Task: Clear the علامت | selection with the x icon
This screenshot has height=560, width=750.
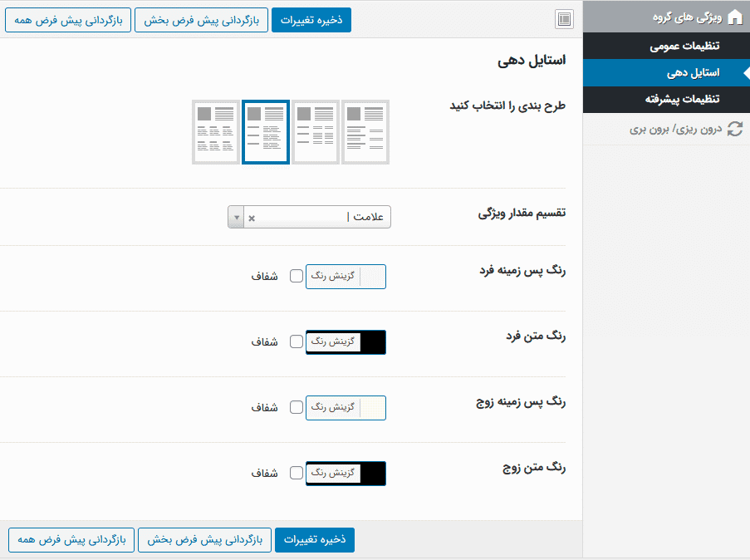Action: [x=252, y=218]
